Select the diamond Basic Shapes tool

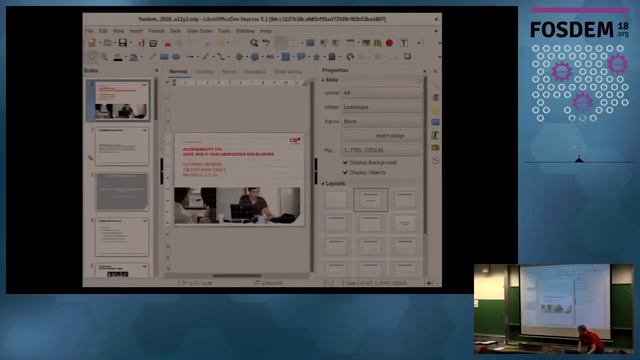pyautogui.click(x=240, y=57)
